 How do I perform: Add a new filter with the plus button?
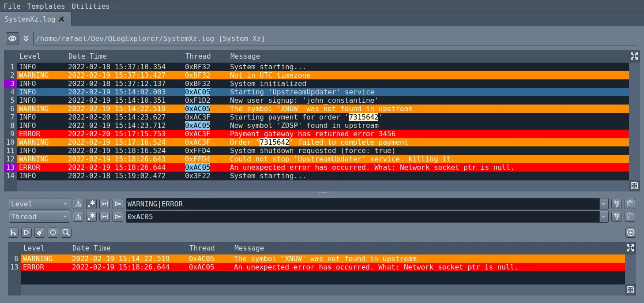coord(631,232)
